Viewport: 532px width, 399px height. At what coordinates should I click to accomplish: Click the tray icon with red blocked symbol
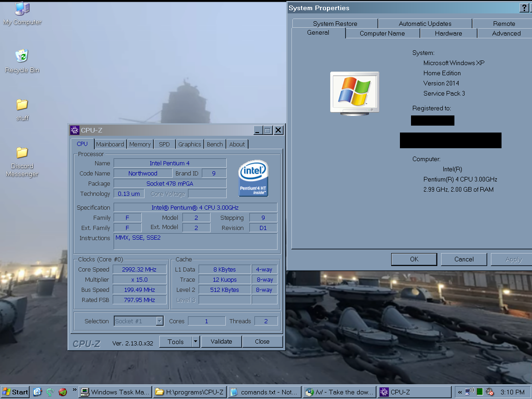(490, 392)
